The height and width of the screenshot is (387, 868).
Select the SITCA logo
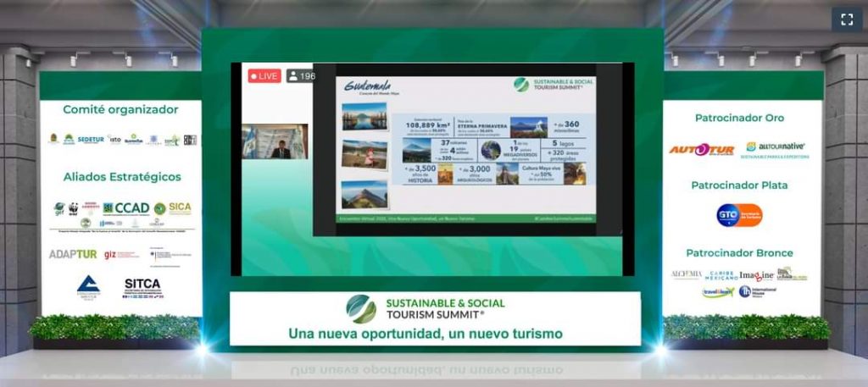142,286
